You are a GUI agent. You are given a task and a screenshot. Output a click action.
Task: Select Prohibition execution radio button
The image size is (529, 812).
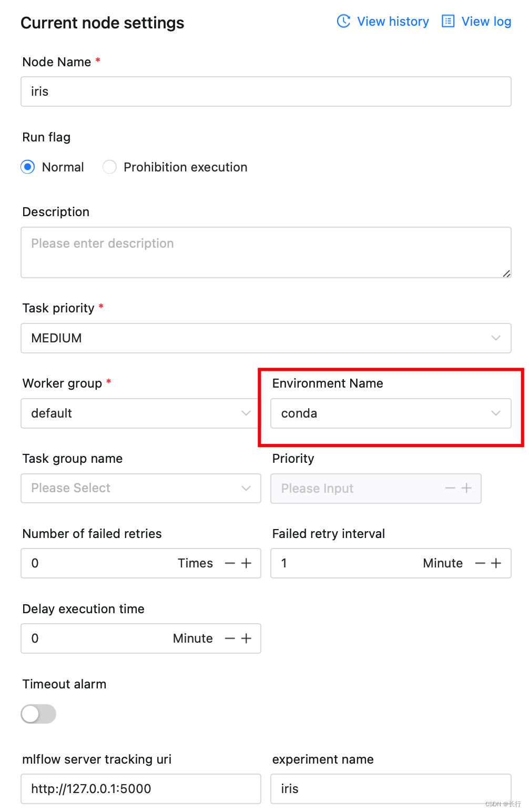click(x=109, y=167)
